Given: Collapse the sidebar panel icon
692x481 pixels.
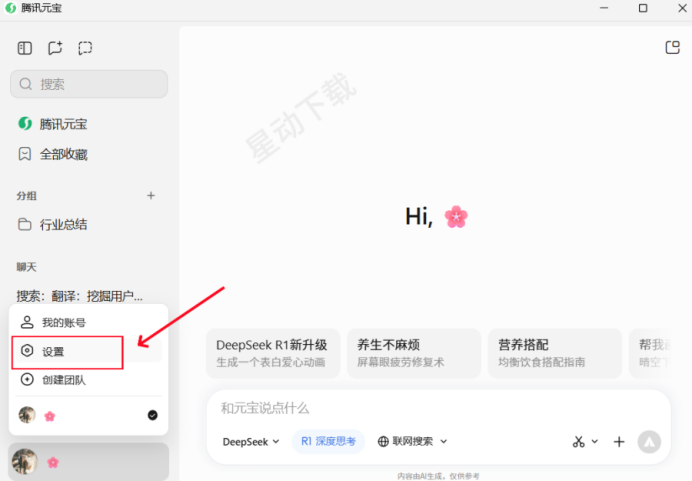Looking at the screenshot, I should tap(25, 48).
